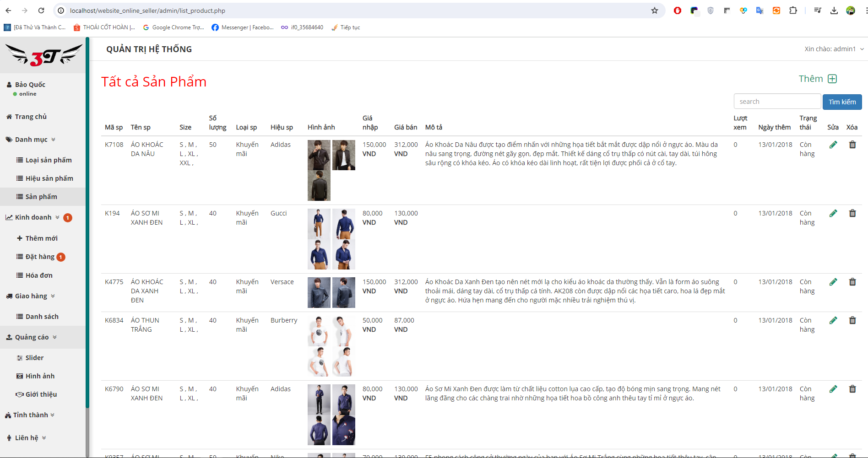The height and width of the screenshot is (458, 868).
Task: Click the plus icon beside Thêm
Action: click(832, 79)
